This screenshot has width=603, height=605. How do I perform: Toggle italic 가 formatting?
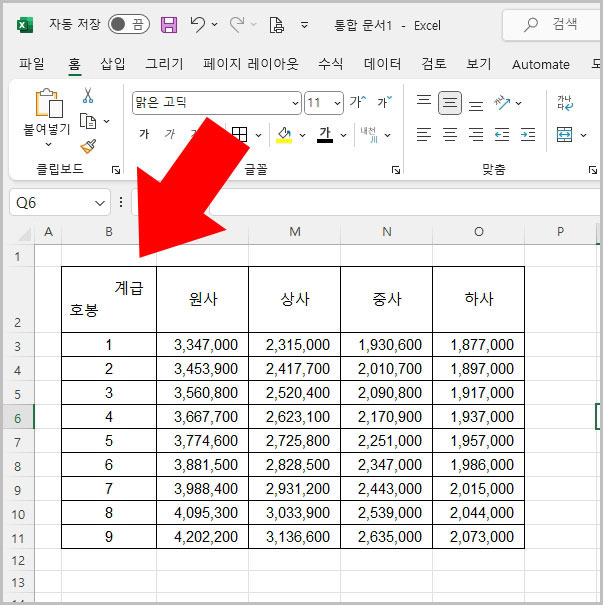pyautogui.click(x=169, y=134)
